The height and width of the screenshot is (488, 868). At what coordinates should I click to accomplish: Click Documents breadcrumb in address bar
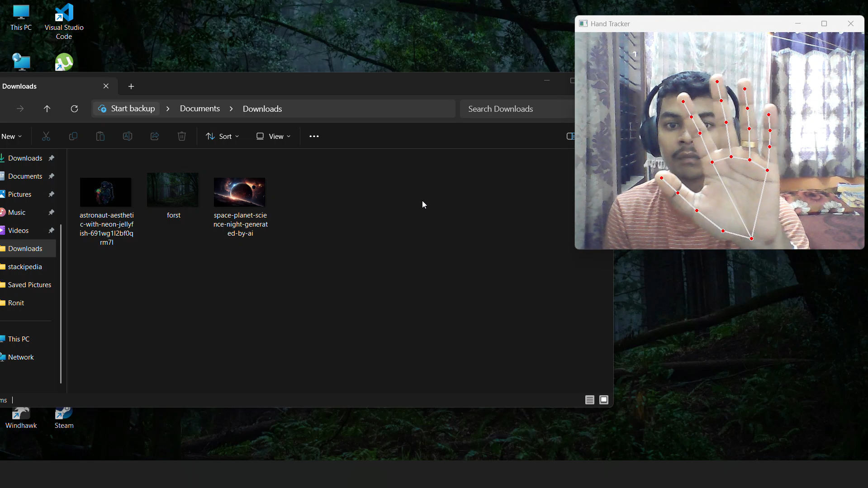(200, 109)
